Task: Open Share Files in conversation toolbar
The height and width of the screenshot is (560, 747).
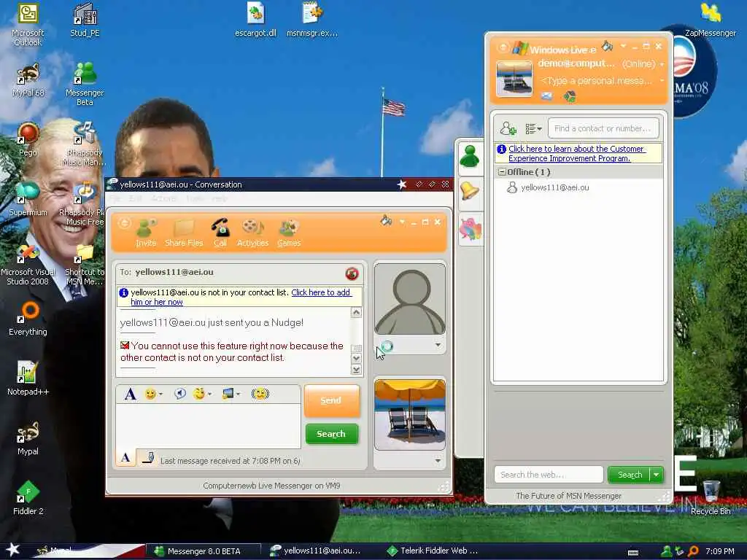Action: point(184,233)
